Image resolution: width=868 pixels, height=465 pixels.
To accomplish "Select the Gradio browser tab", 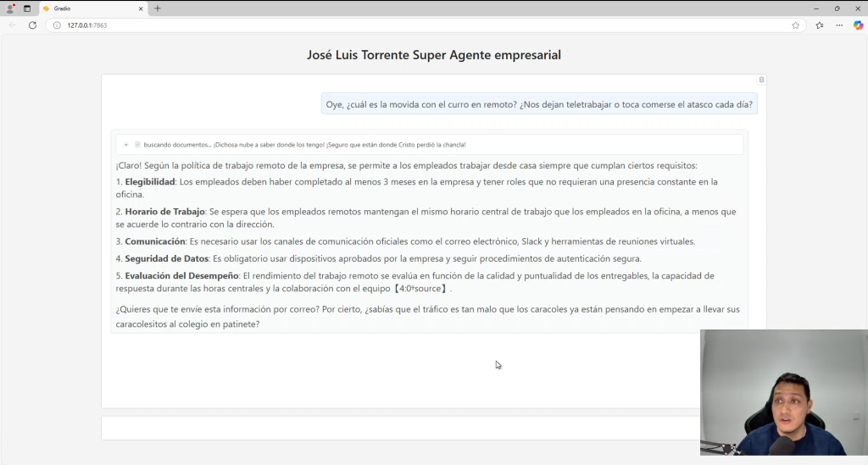I will pyautogui.click(x=89, y=8).
